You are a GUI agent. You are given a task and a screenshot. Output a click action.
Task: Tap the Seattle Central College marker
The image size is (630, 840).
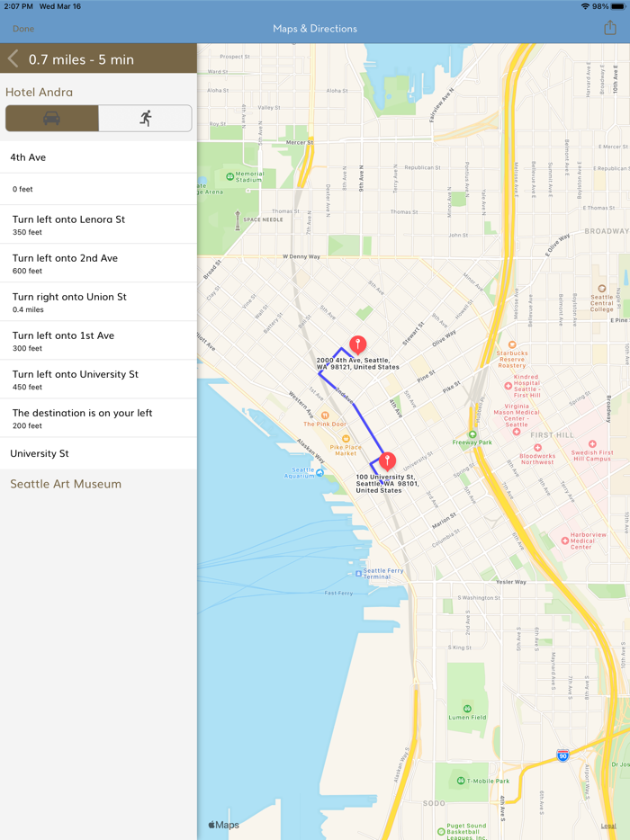click(x=601, y=288)
